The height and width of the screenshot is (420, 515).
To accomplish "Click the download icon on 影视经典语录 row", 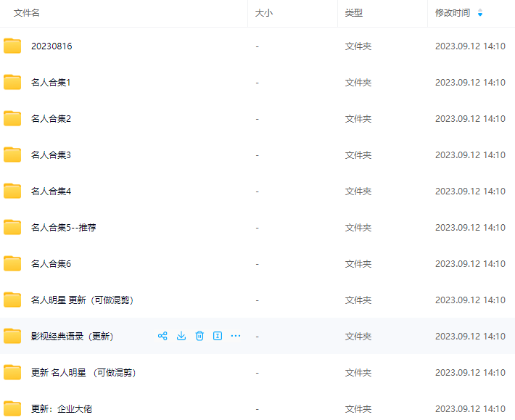I will click(181, 336).
